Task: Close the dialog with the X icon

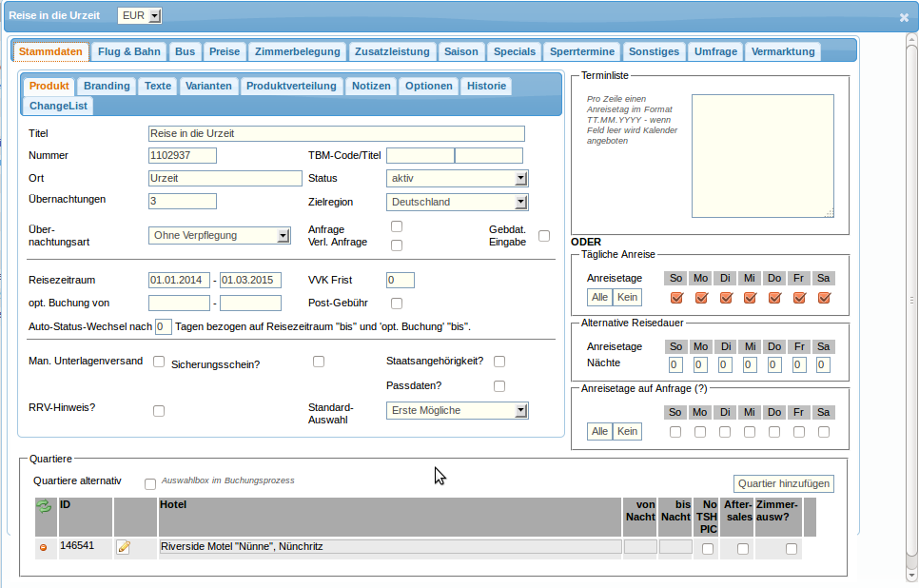Action: coord(904,17)
